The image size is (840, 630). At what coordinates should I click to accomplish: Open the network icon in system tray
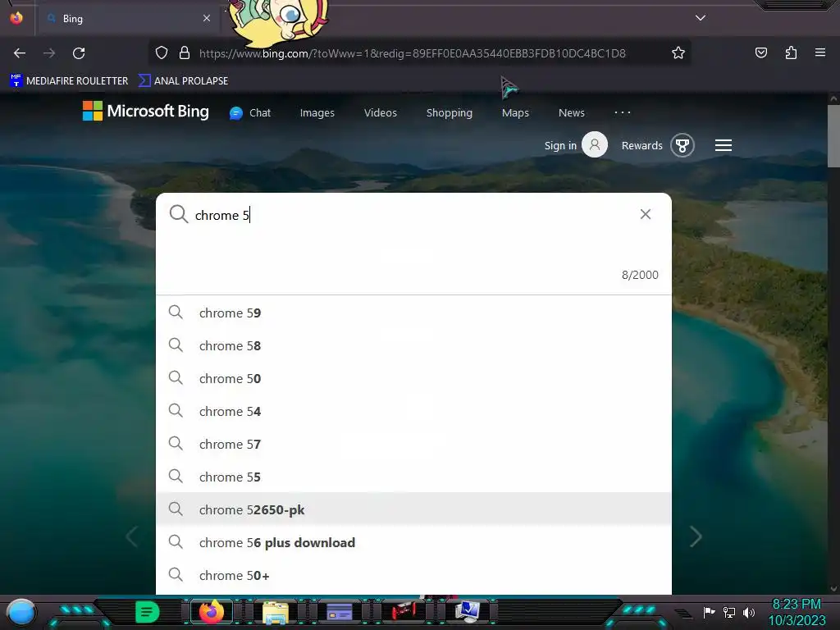click(x=728, y=612)
